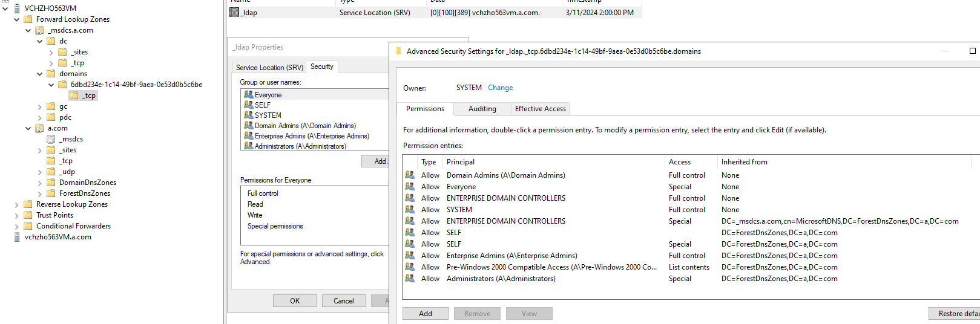
Task: Expand the gc node
Action: pos(40,106)
